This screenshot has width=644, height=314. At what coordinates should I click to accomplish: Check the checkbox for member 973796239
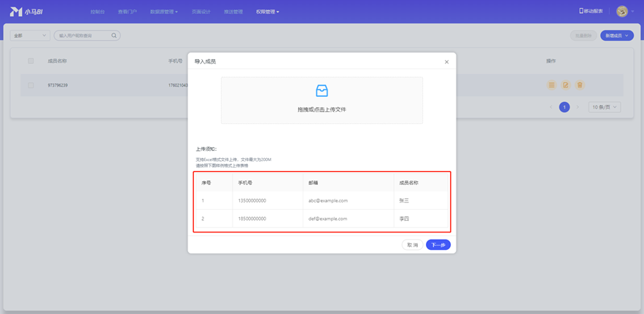[x=31, y=85]
